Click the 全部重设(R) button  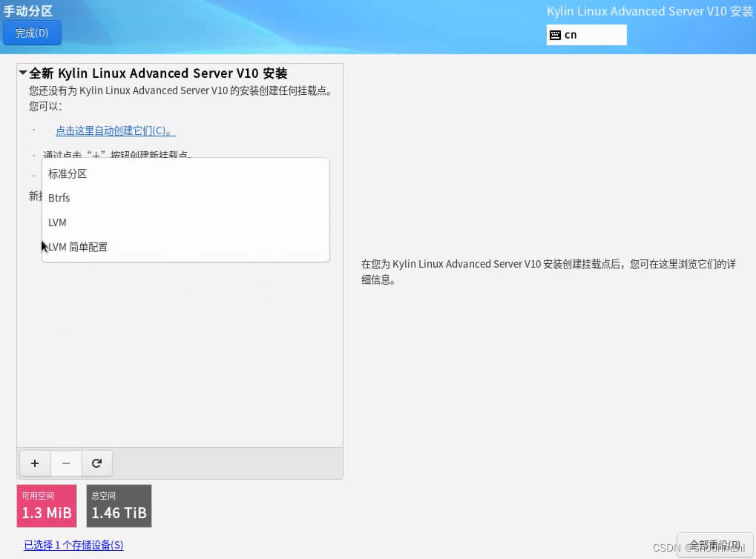pos(715,545)
